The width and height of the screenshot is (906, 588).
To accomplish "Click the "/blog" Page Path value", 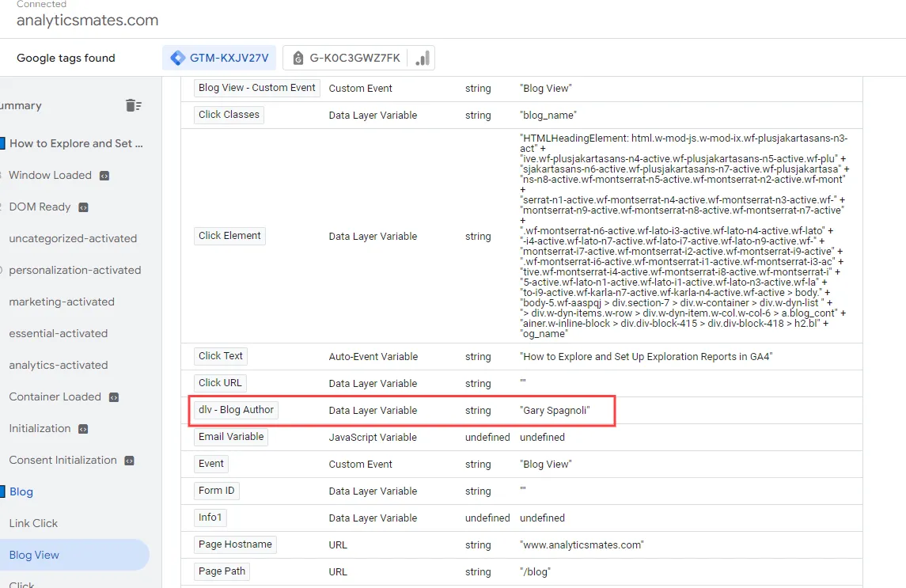I will click(535, 572).
